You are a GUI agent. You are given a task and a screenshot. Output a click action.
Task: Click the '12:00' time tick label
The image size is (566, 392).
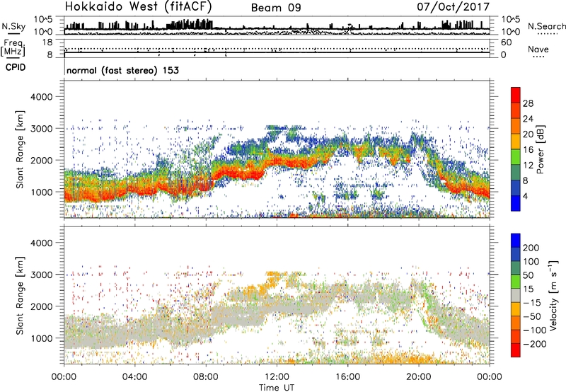tap(277, 377)
